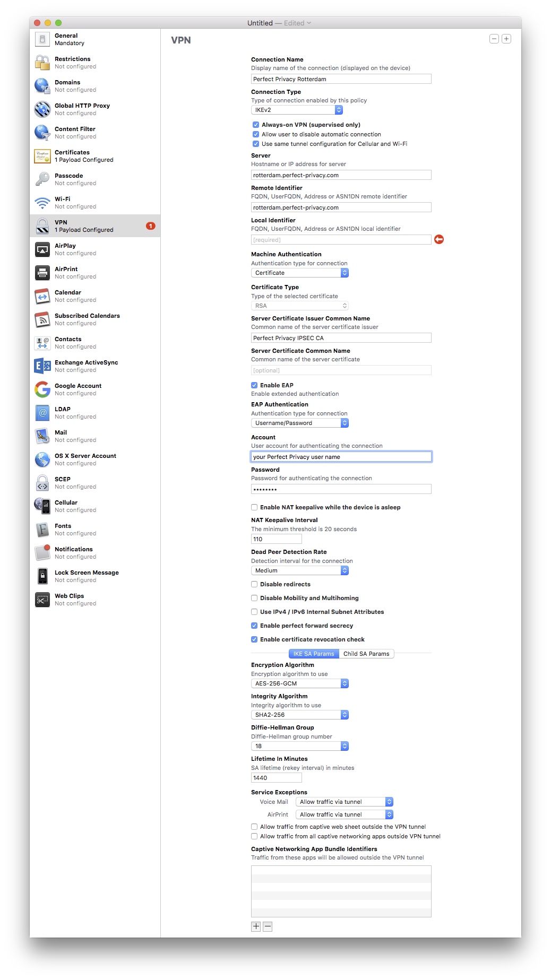551x980 pixels.
Task: Toggle the Enable EAP checkbox
Action: click(x=254, y=385)
